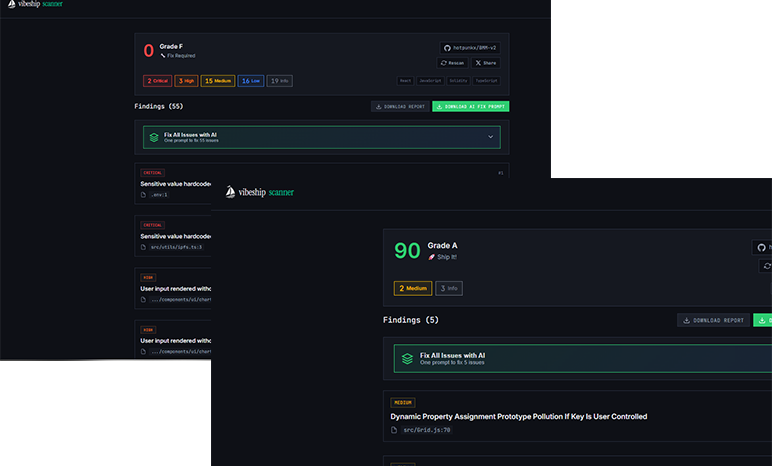Image resolution: width=772 pixels, height=466 pixels.
Task: Click the GitHub icon in the Grade F window
Action: coord(447,48)
